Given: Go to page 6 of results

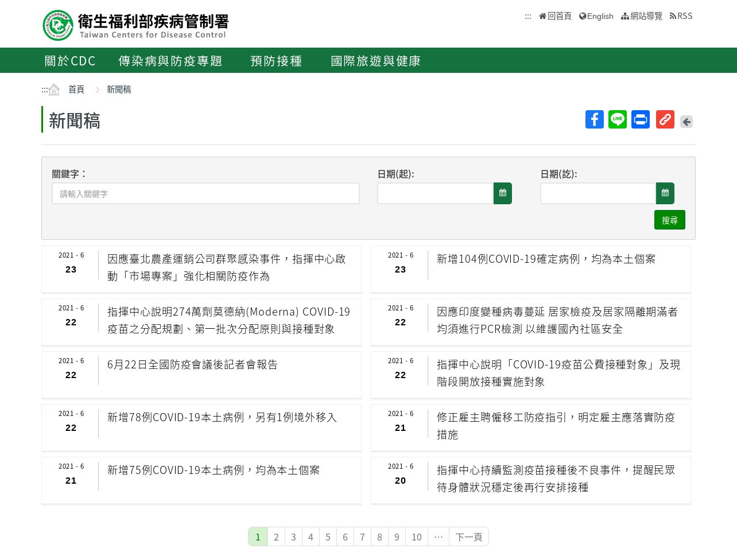Looking at the screenshot, I should (x=345, y=536).
